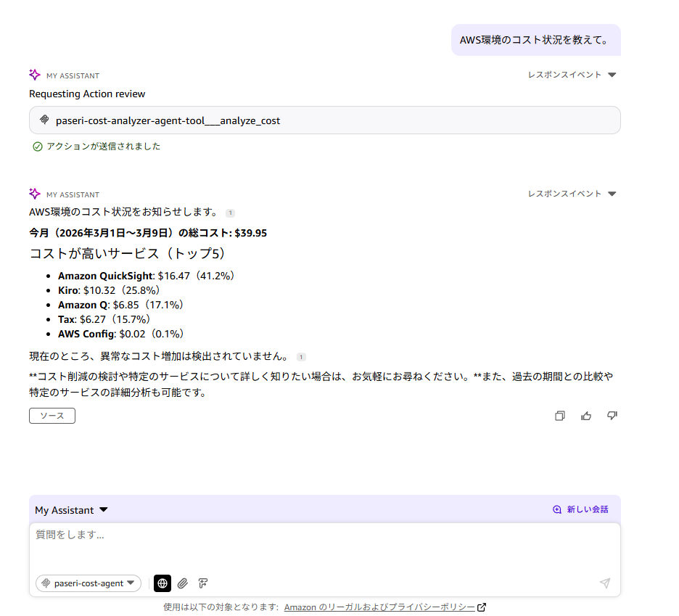Click the ソース button
The image size is (679, 616).
point(52,416)
